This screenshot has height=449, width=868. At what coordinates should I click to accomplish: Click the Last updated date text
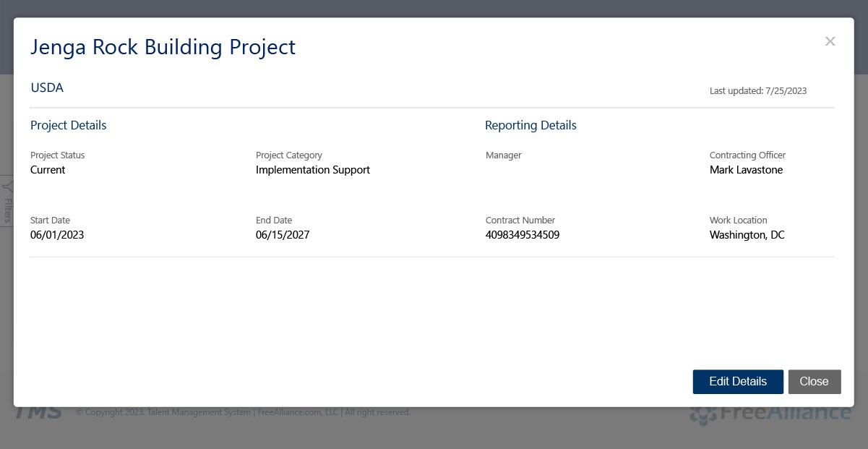coord(757,91)
